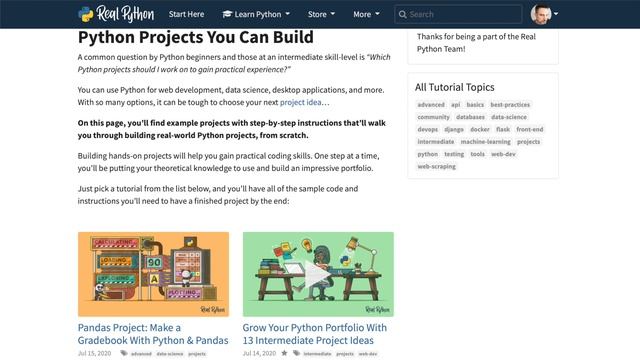Select the 'devops' topic tag
The height and width of the screenshot is (360, 640).
click(x=427, y=129)
